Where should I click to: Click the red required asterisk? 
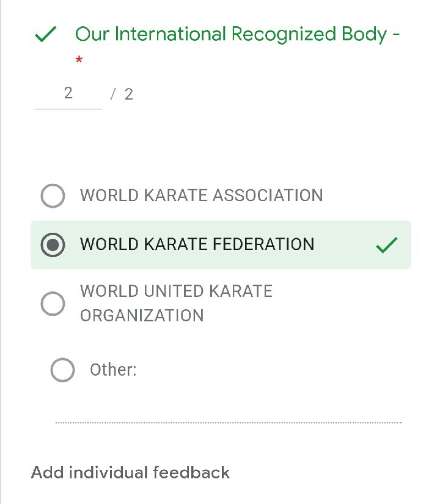coord(79,60)
